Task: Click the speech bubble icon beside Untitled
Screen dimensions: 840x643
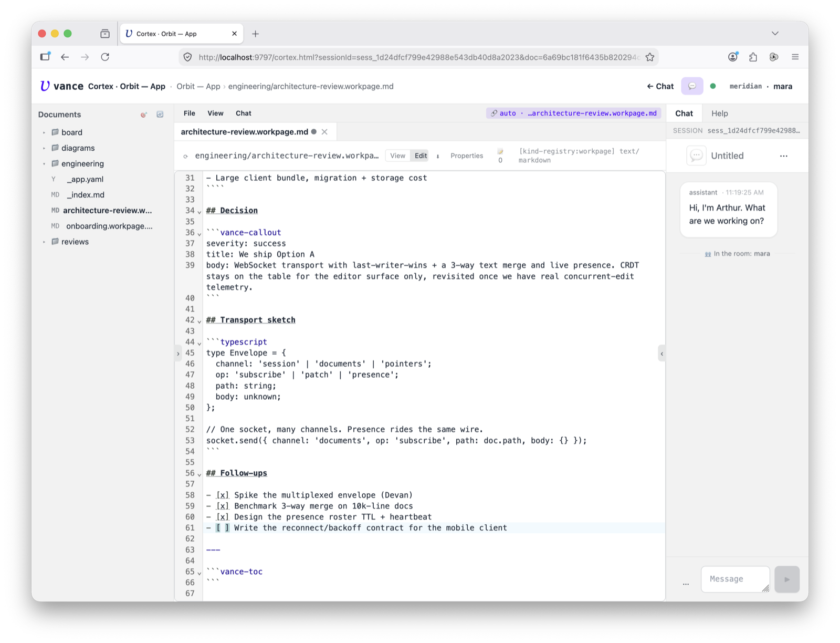Action: (696, 155)
